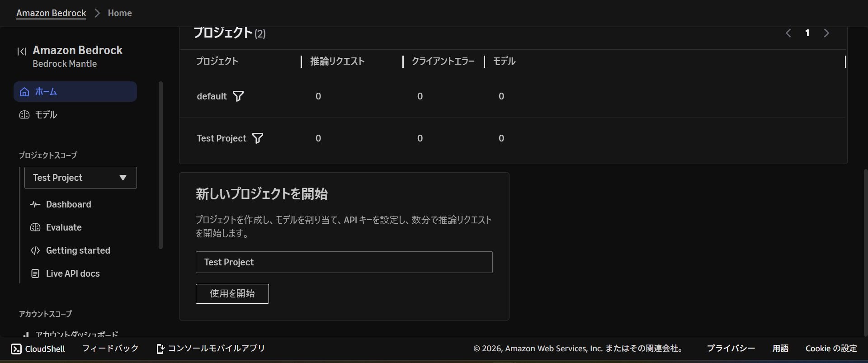Go to next page of projects
The width and height of the screenshot is (868, 363).
(826, 33)
